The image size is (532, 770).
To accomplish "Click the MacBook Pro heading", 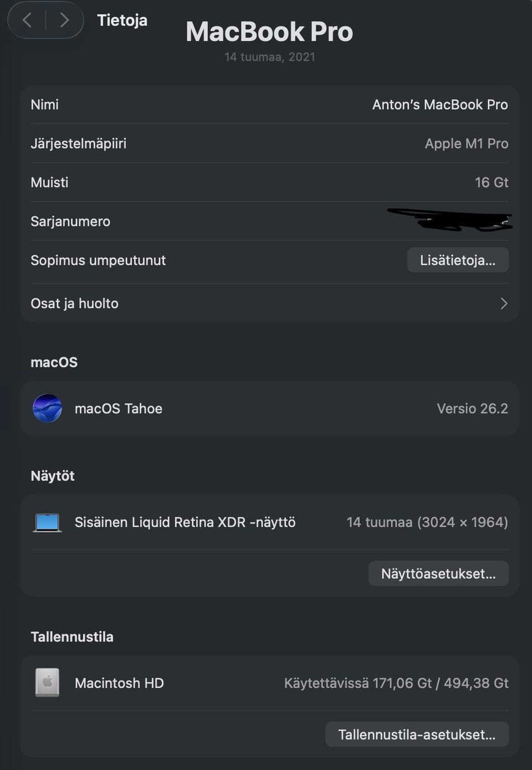I will (x=269, y=32).
